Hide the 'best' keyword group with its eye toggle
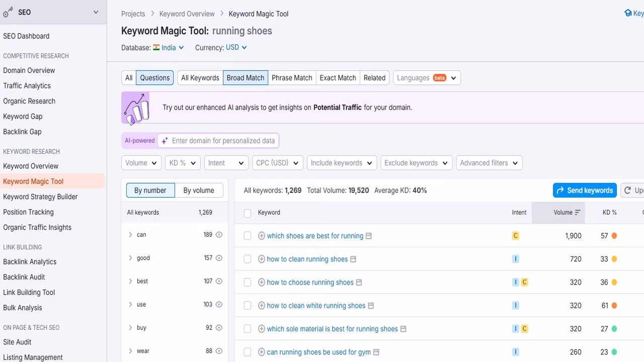This screenshot has height=362, width=644. click(x=218, y=281)
